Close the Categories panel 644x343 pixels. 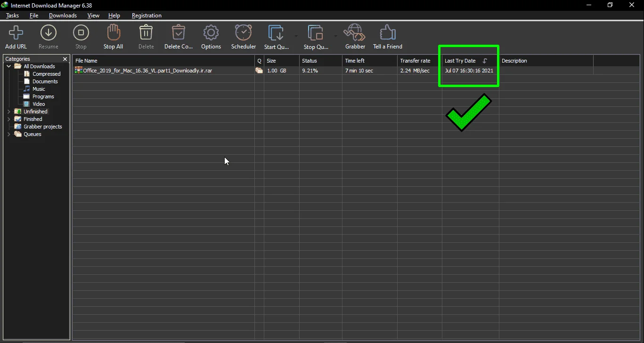(x=65, y=59)
